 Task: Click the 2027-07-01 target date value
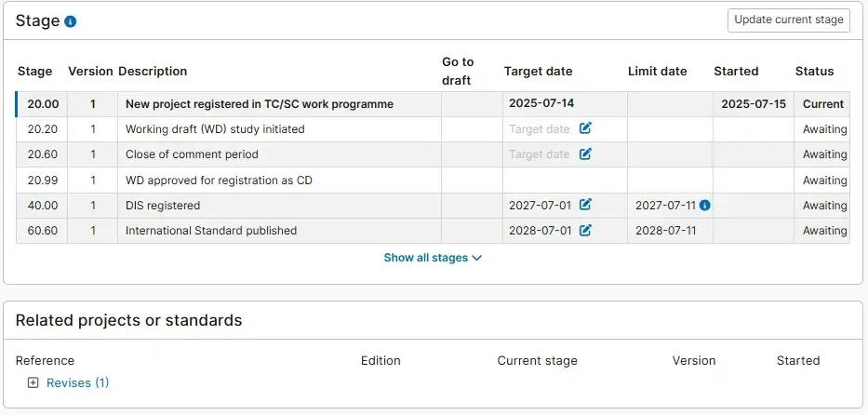pos(540,206)
